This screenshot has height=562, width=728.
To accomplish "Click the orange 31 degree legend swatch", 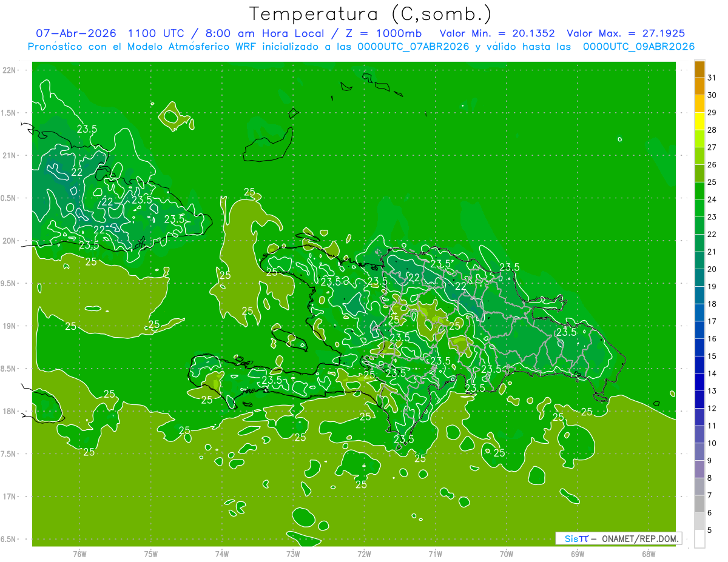I will 699,70.
